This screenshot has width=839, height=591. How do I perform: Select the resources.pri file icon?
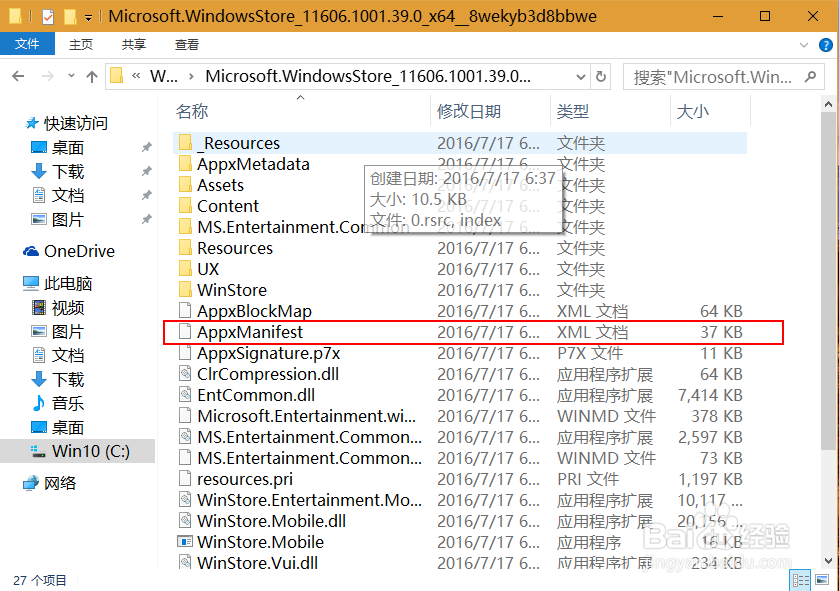185,479
